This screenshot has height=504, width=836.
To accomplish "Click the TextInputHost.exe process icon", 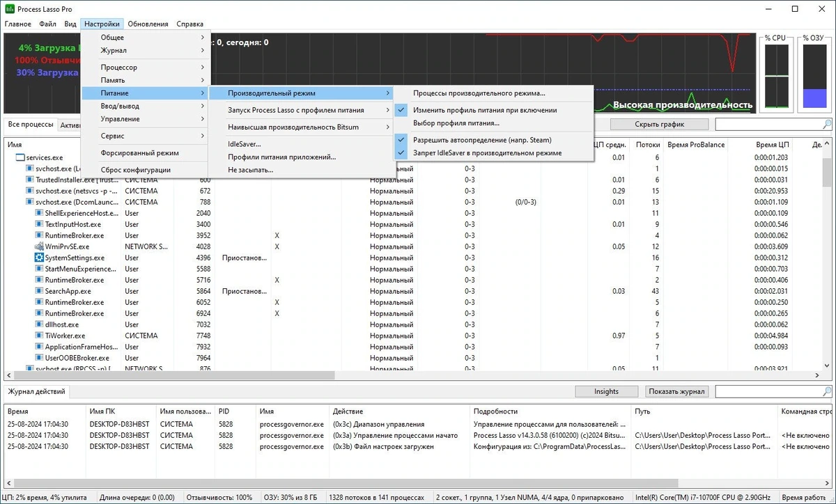I will coord(40,224).
